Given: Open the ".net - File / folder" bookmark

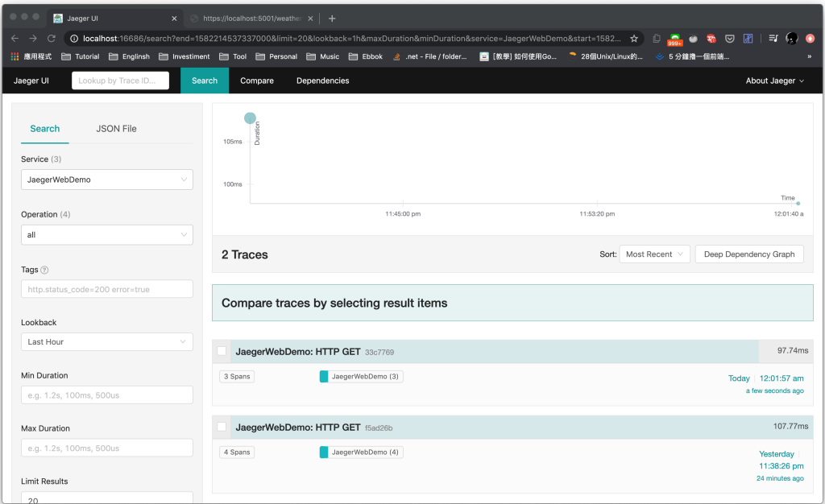Looking at the screenshot, I should tap(430, 56).
